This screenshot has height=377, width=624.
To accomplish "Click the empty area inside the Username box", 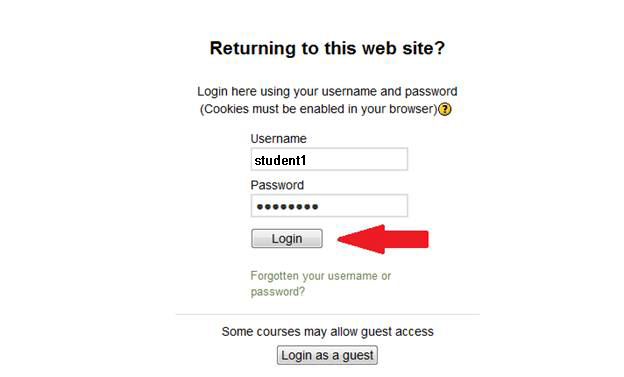I will (x=358, y=160).
